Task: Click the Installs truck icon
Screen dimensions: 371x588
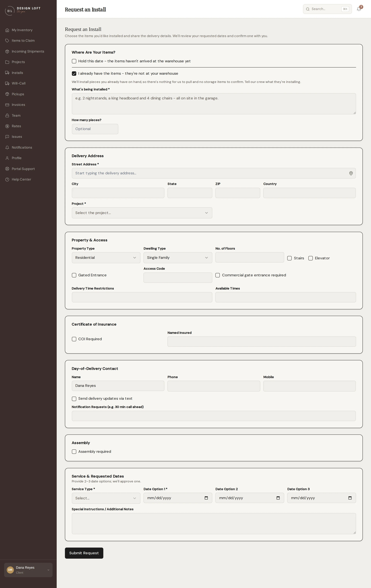Action: (7, 73)
